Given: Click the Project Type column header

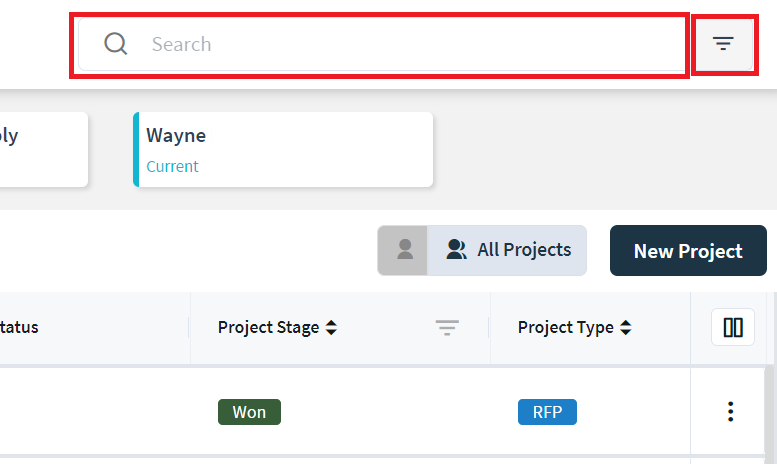Looking at the screenshot, I should [565, 328].
